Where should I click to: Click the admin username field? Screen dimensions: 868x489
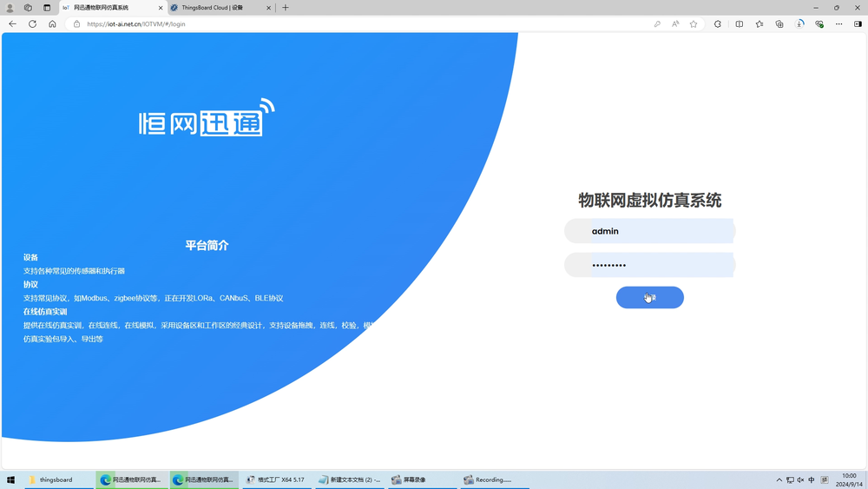pyautogui.click(x=660, y=231)
